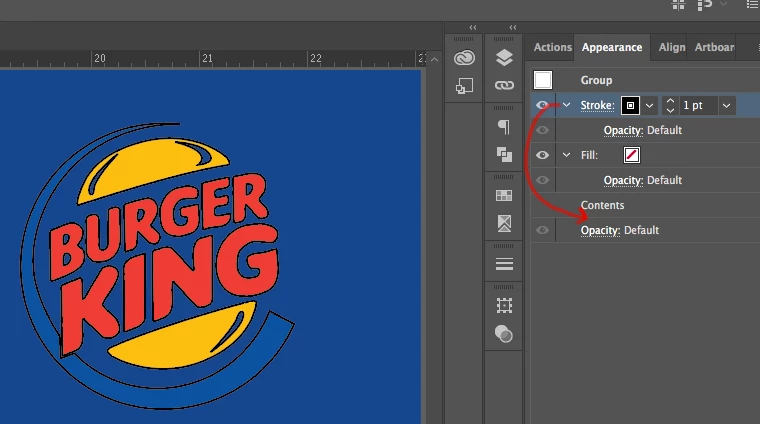
Task: Switch to the Align tab
Action: point(672,47)
